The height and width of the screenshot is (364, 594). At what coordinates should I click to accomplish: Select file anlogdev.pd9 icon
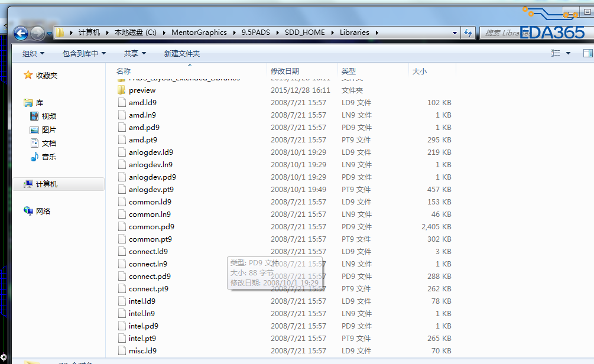point(122,177)
